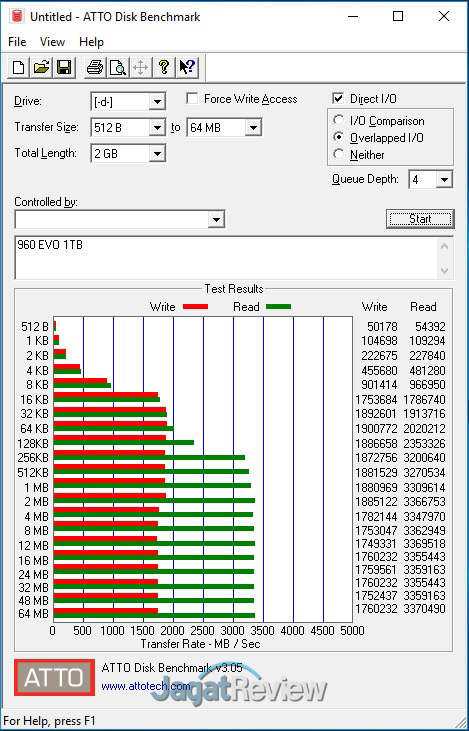Visit the www.attotech.com link
This screenshot has width=469, height=731.
[x=146, y=686]
